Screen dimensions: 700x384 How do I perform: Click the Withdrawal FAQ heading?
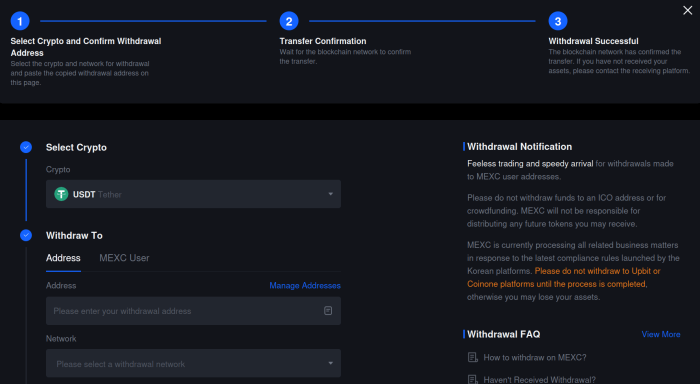tap(504, 334)
